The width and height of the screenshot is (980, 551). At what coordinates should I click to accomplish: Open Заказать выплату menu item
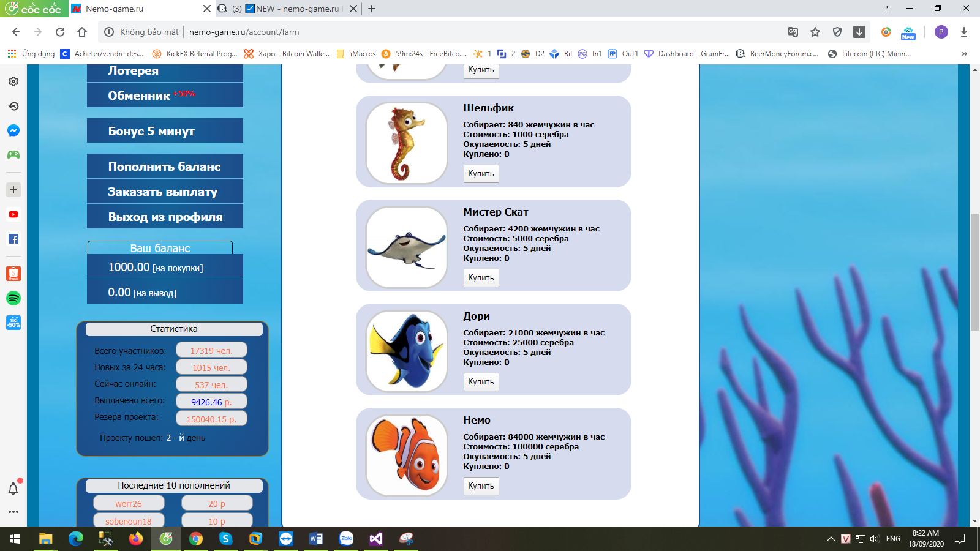(x=165, y=191)
